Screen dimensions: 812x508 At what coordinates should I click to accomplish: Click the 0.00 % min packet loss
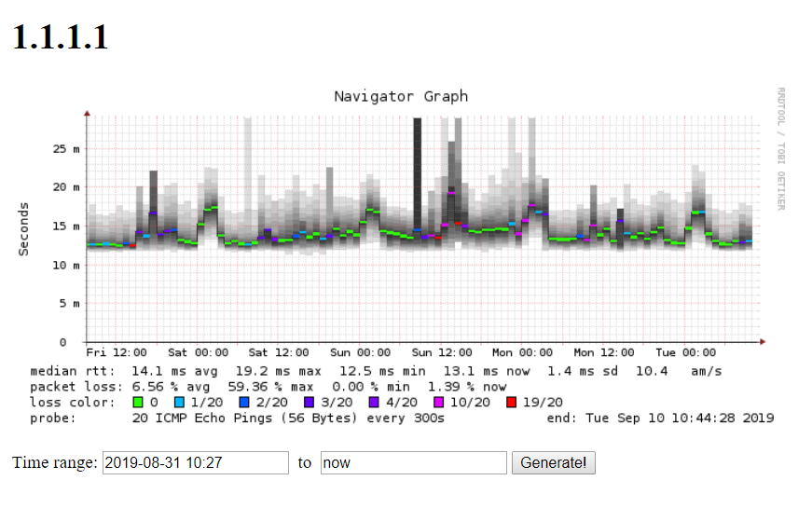[371, 387]
